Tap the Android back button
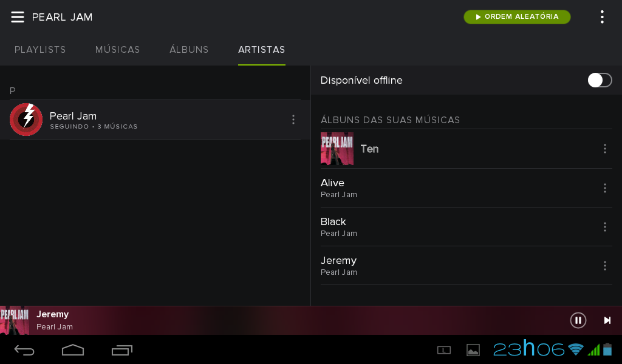The width and height of the screenshot is (622, 364). point(24,350)
